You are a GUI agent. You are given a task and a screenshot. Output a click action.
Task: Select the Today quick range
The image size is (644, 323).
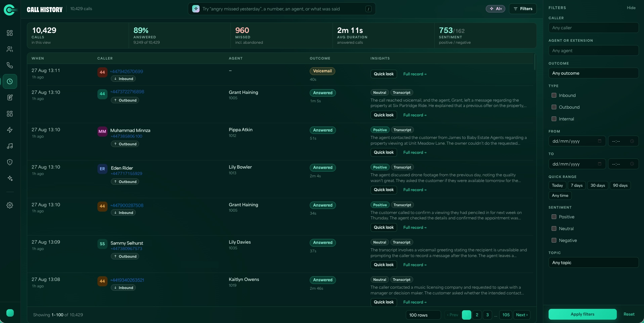[557, 185]
